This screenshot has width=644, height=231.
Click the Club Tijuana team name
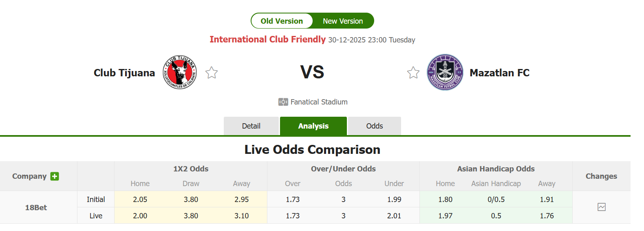[124, 73]
